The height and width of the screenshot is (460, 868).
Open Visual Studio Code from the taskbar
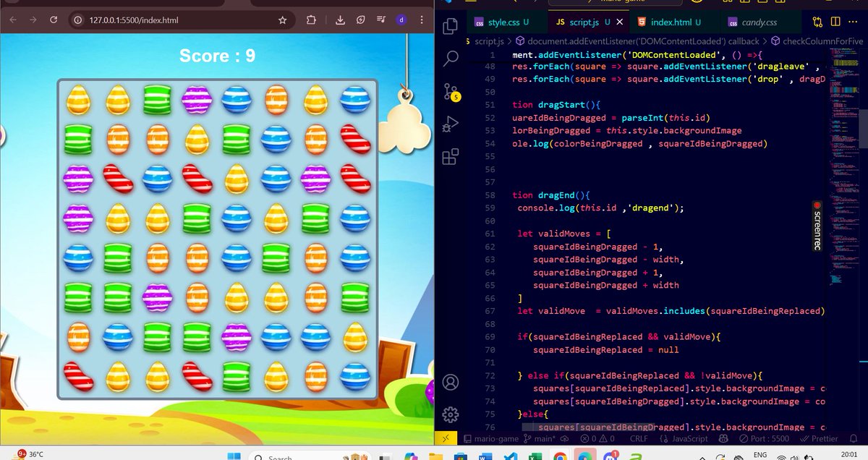coord(509,456)
